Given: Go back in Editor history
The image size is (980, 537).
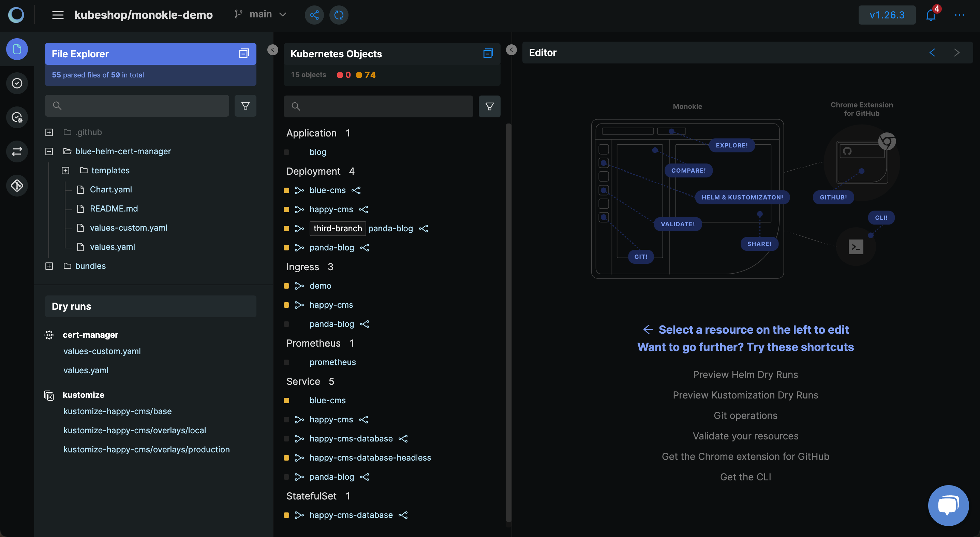Looking at the screenshot, I should [932, 53].
